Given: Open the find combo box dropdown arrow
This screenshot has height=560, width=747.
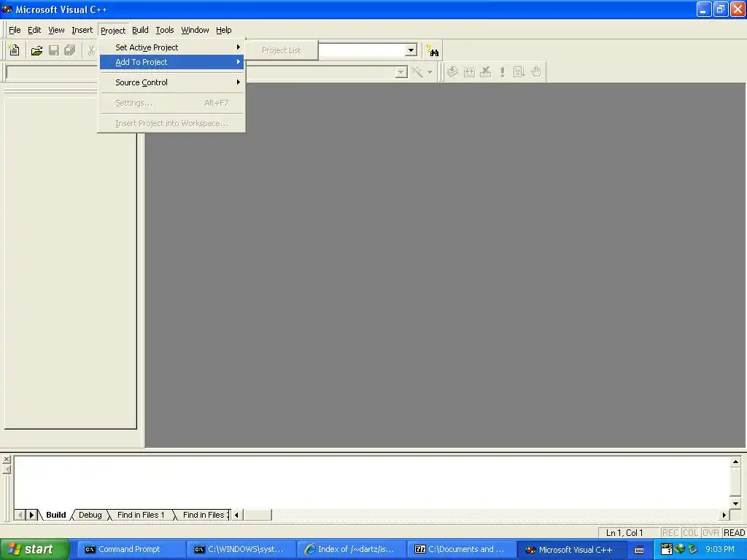Looking at the screenshot, I should click(x=411, y=50).
